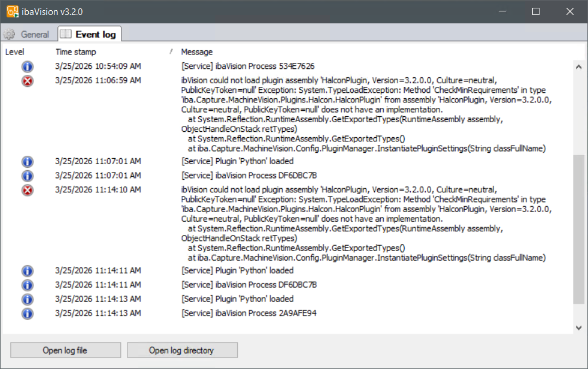
Task: Select info icon for 11:07:01 Process DF6DBC7B row
Action: (28, 176)
